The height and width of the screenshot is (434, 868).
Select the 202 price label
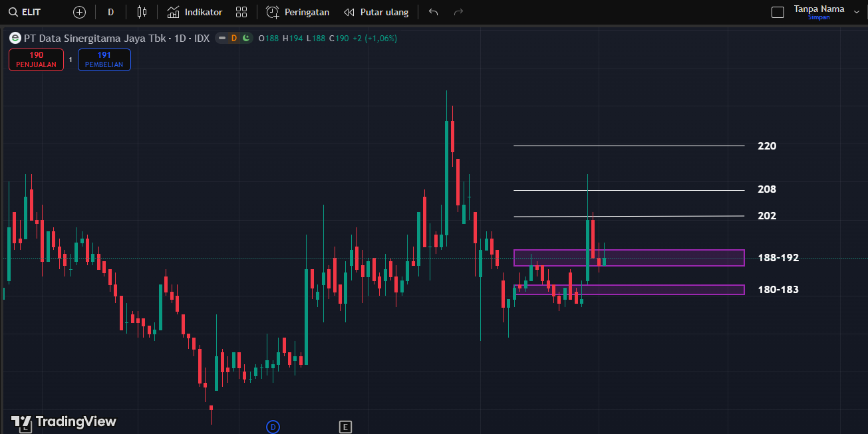[767, 216]
